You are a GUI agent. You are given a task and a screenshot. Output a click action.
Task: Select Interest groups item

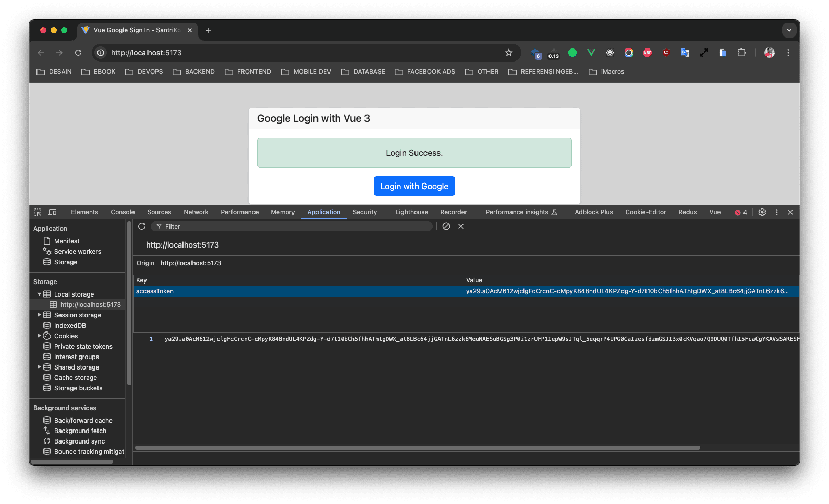[x=77, y=357]
